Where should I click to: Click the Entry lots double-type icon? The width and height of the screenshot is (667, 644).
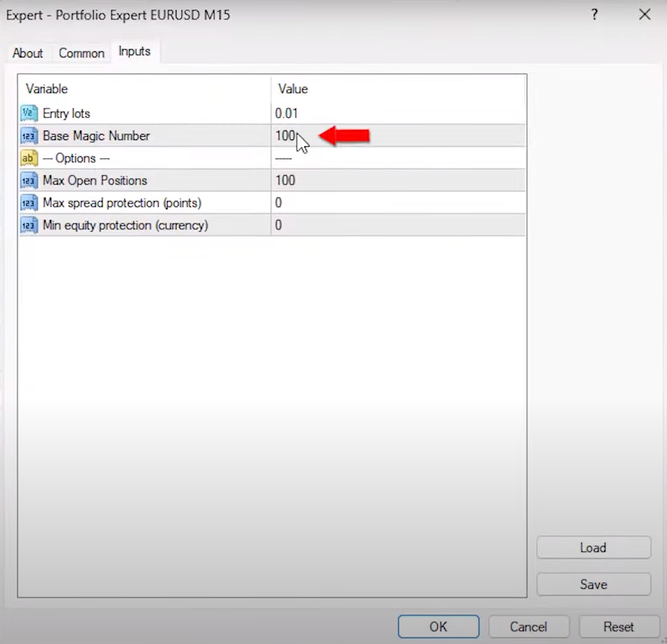coord(29,113)
